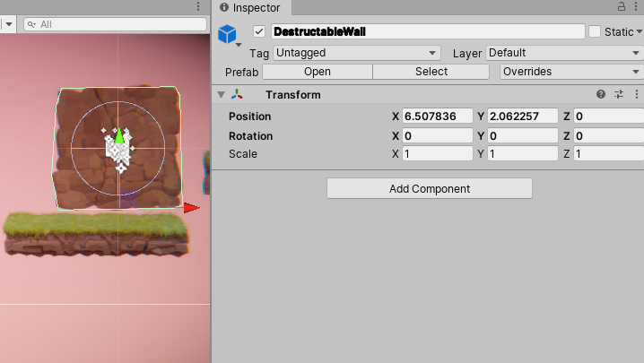
Task: Click the prefab Open button
Action: coord(317,72)
